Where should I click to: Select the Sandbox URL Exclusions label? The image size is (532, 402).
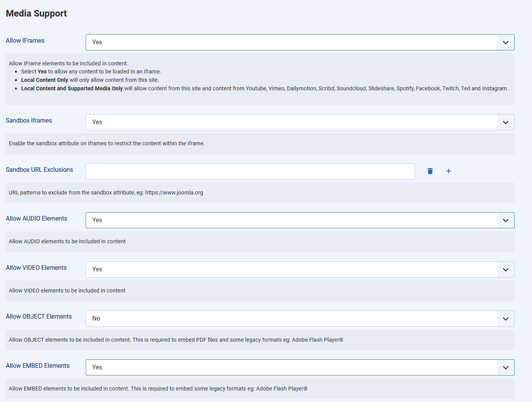point(39,170)
